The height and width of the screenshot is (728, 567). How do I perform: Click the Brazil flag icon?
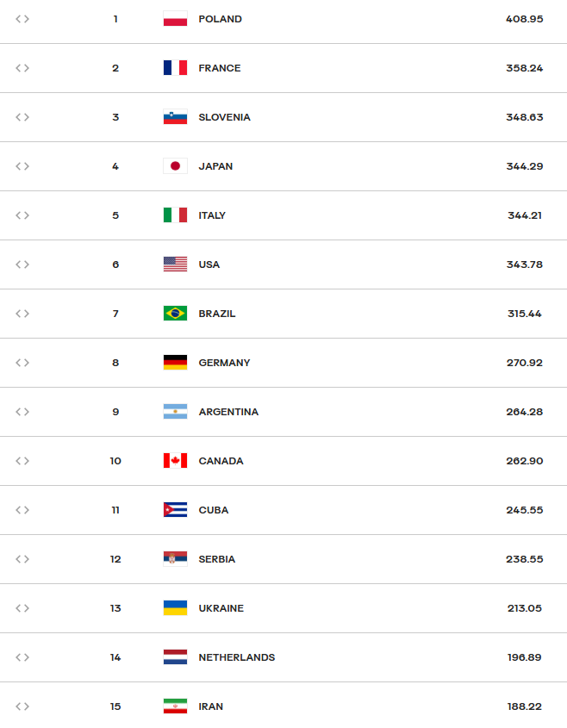(175, 314)
